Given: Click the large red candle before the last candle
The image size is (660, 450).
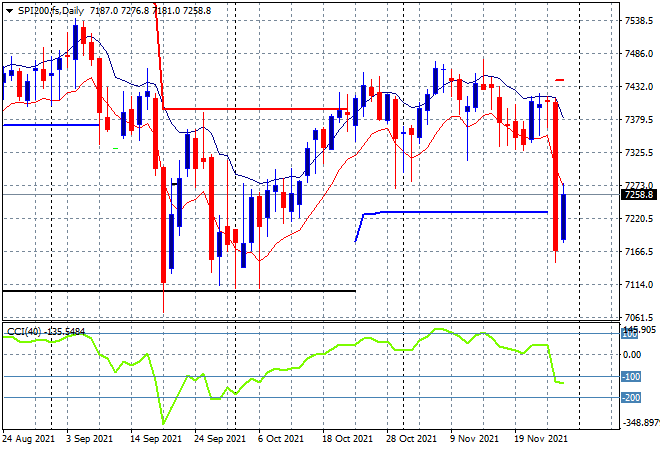Looking at the screenshot, I should [x=556, y=176].
